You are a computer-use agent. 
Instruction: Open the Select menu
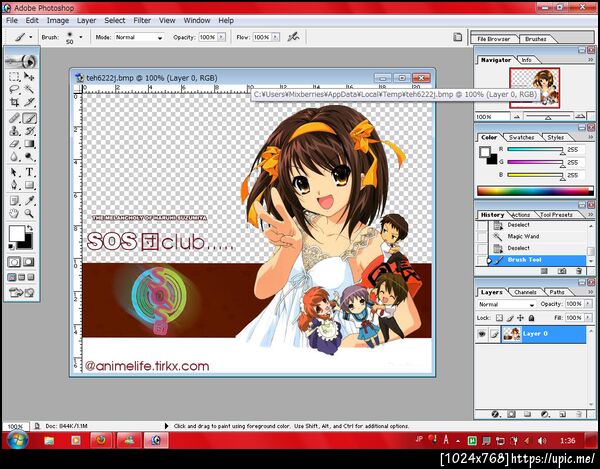(x=114, y=20)
